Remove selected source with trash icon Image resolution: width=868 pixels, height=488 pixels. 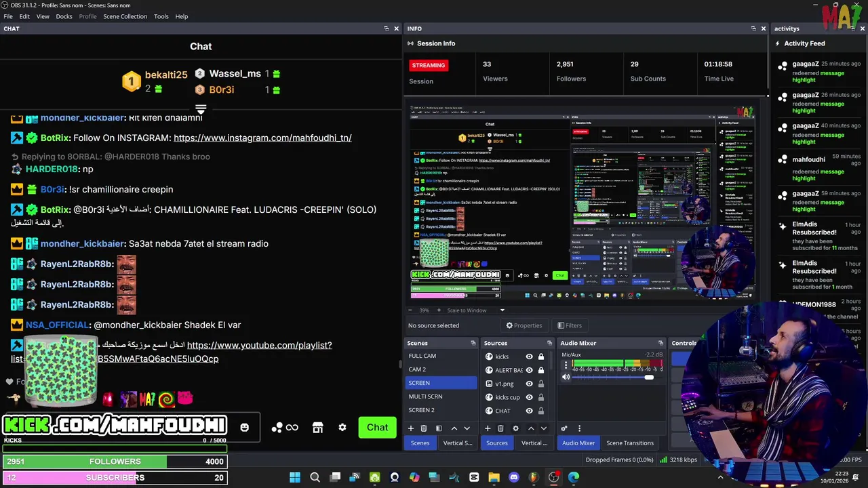500,428
